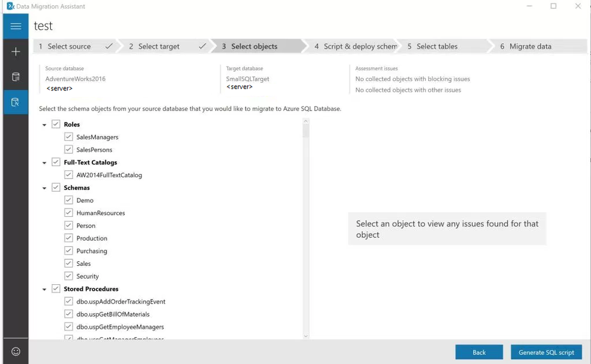Click the SmallSQLTarget database name

(248, 79)
